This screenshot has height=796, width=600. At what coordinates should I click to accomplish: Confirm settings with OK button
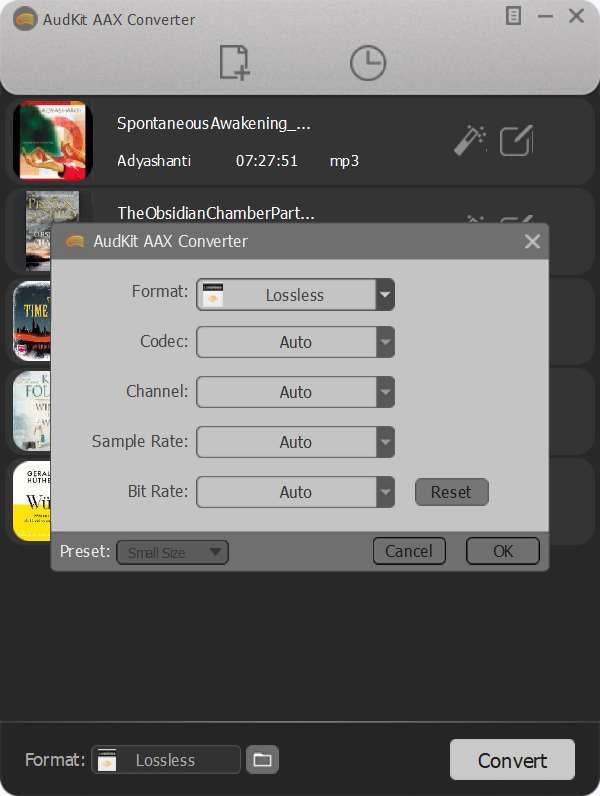point(502,551)
